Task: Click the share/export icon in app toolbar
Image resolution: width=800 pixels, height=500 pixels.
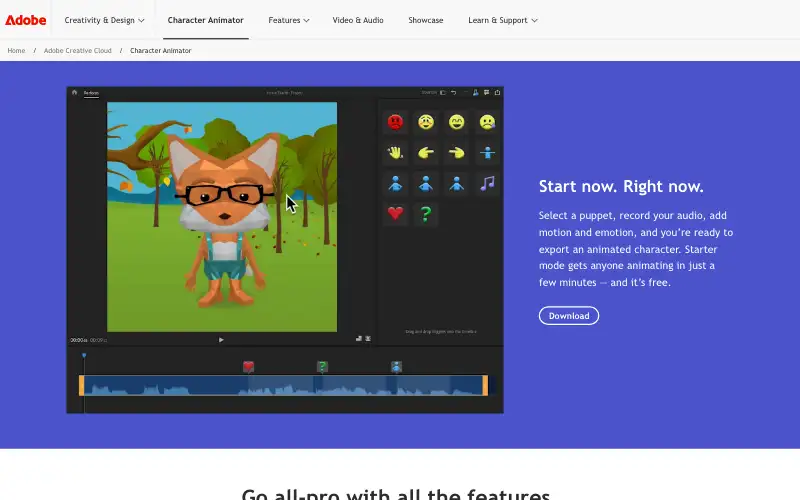Action: [x=497, y=92]
